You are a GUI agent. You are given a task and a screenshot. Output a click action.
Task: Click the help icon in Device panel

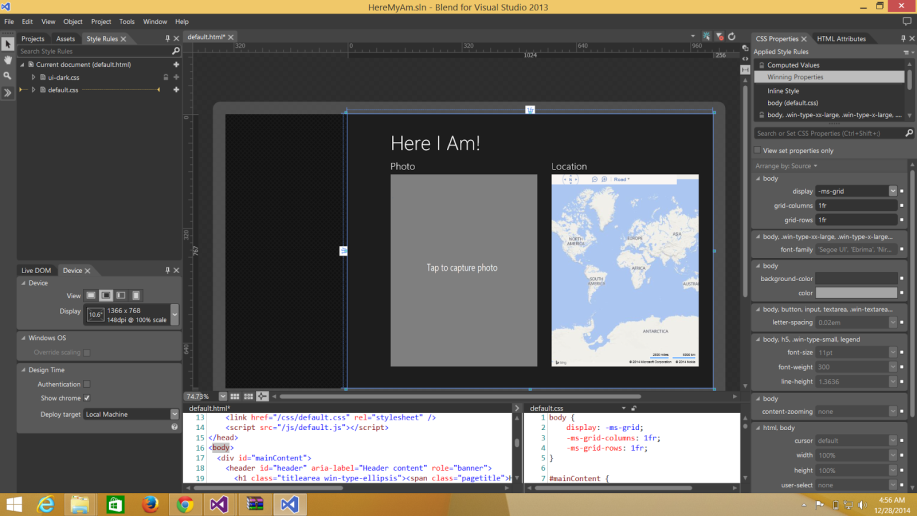[x=175, y=427]
